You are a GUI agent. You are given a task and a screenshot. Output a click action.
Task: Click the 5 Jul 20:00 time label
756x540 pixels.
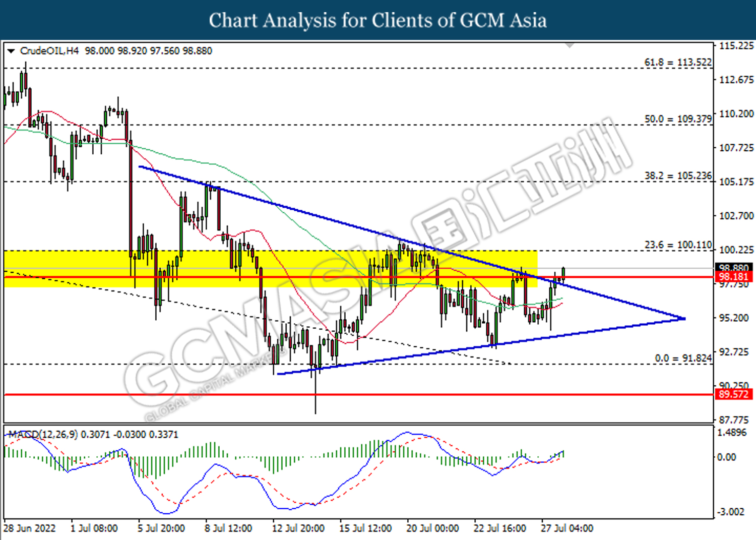161,528
